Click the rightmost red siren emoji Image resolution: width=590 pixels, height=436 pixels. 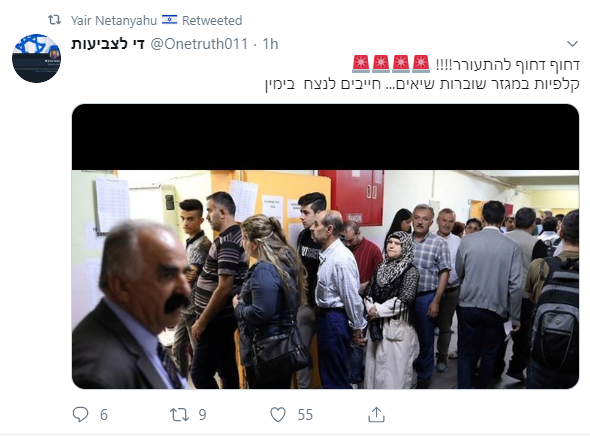click(x=421, y=64)
